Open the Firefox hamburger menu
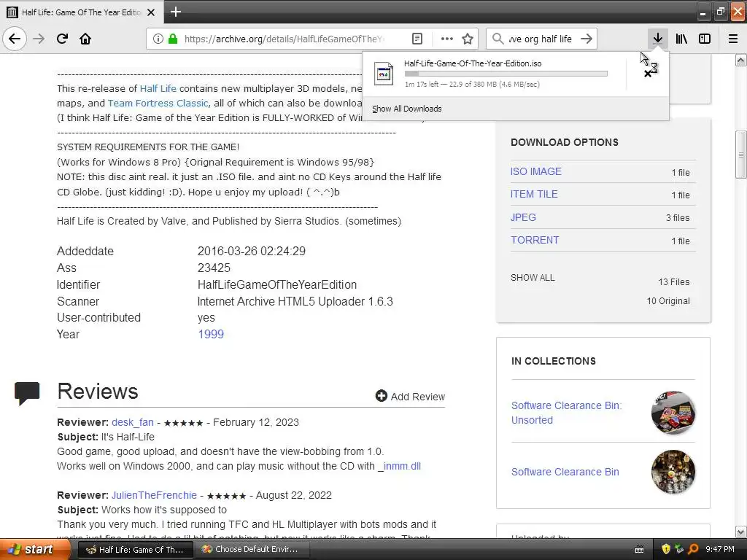This screenshot has height=560, width=747. [x=733, y=39]
